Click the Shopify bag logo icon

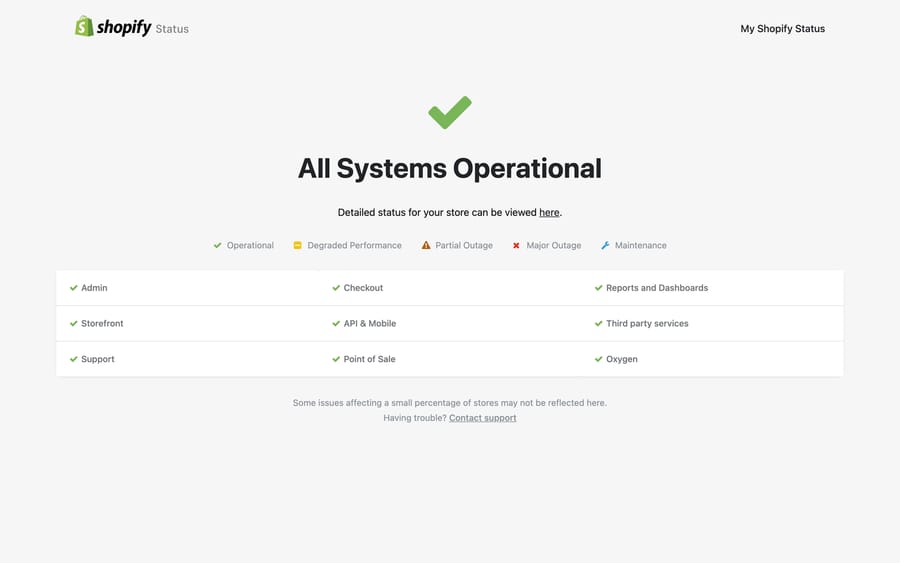point(84,26)
